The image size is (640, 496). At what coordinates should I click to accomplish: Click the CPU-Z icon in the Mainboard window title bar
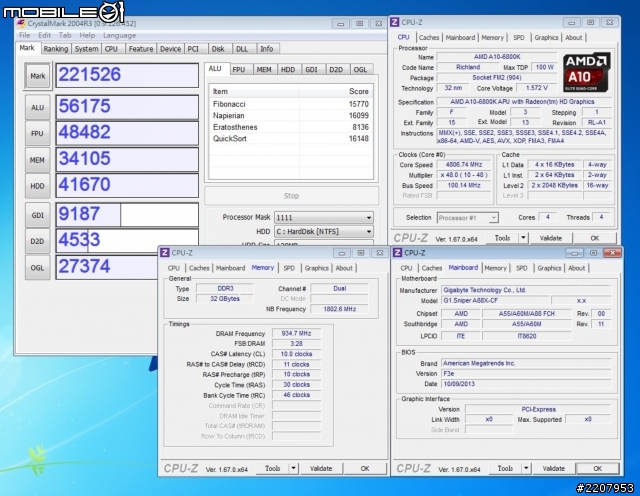pyautogui.click(x=397, y=253)
